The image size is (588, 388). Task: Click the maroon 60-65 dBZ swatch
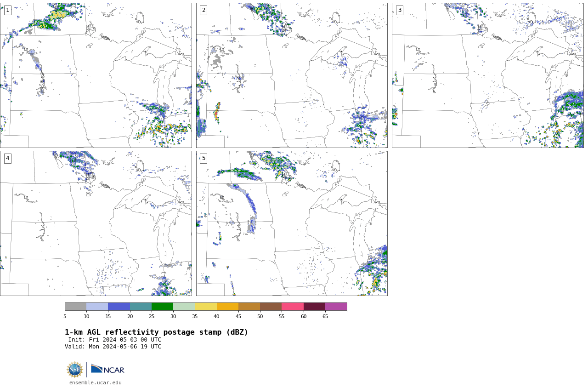point(314,307)
